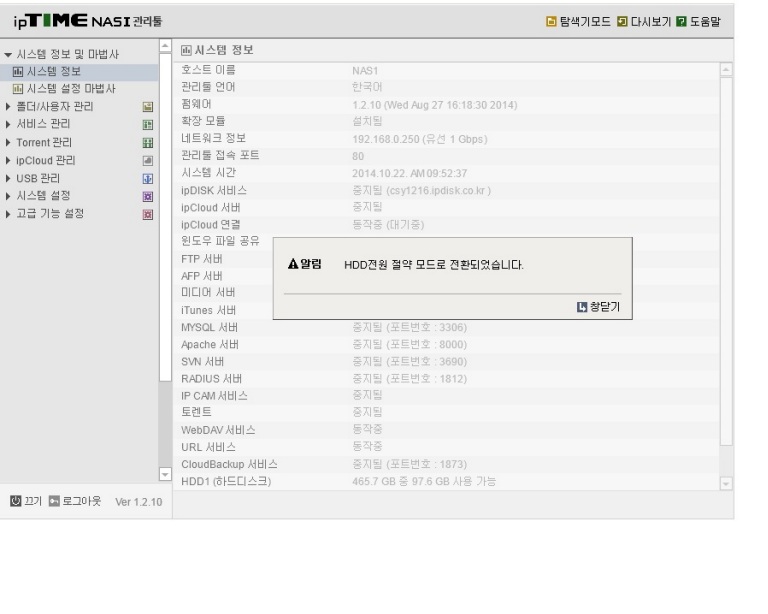Image resolution: width=768 pixels, height=614 pixels.
Task: Click the 확장 모듈 value 설치됨
Action: click(x=367, y=121)
